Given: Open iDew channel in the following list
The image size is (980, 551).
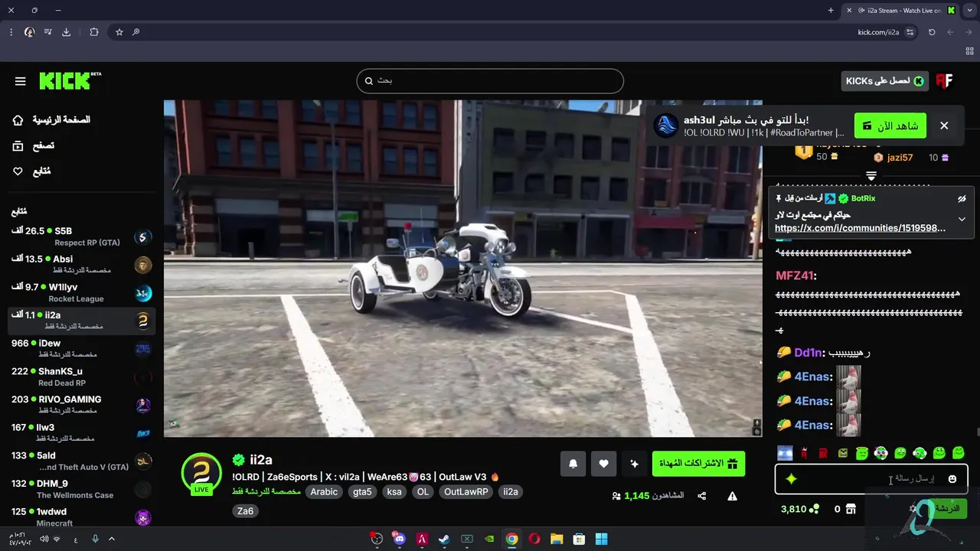Looking at the screenshot, I should click(x=81, y=349).
